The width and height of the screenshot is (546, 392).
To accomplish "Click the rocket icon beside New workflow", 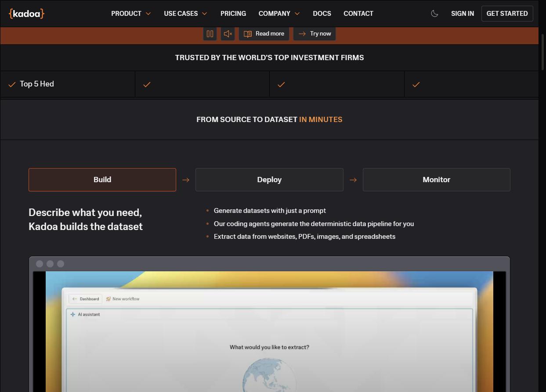I will pos(108,299).
